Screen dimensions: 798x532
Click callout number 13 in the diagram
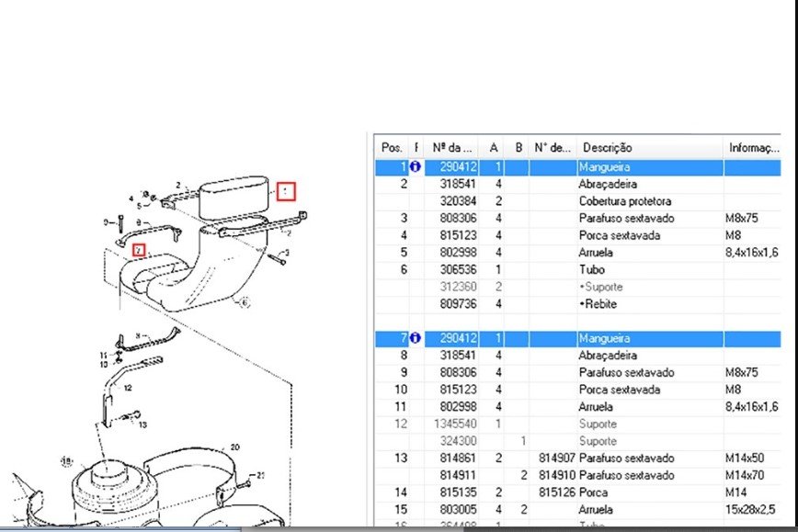click(142, 424)
